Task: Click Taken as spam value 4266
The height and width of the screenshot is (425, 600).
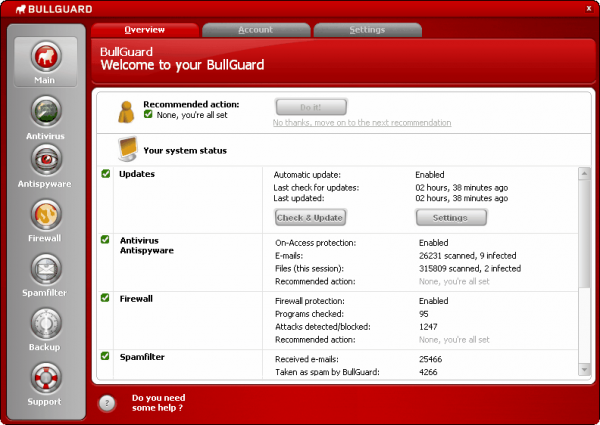Action: click(x=428, y=372)
